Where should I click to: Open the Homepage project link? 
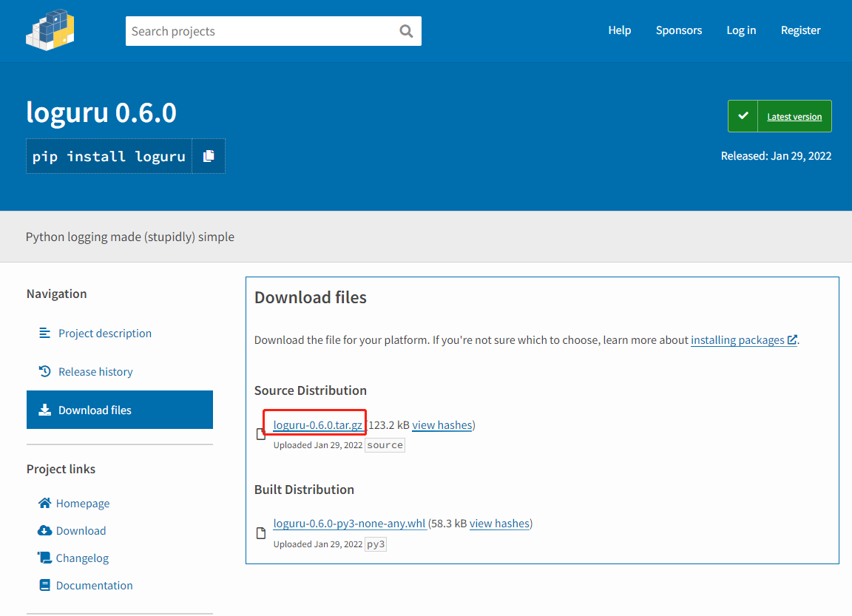83,503
